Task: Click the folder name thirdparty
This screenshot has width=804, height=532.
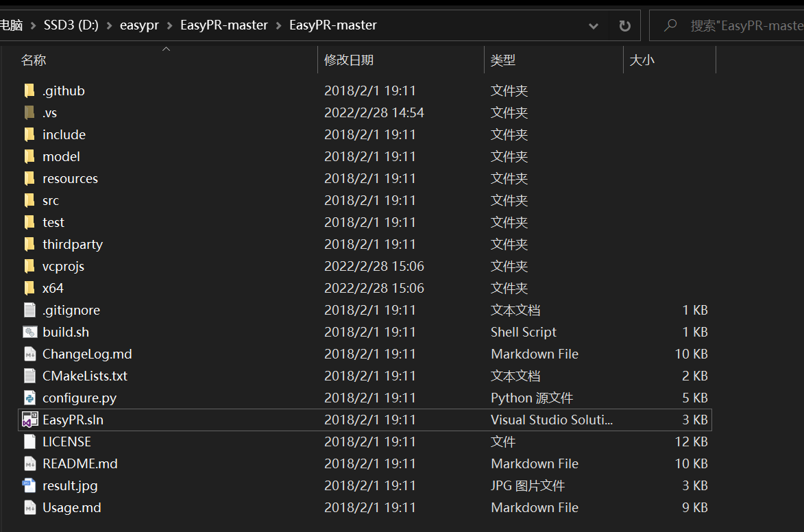Action: (72, 245)
